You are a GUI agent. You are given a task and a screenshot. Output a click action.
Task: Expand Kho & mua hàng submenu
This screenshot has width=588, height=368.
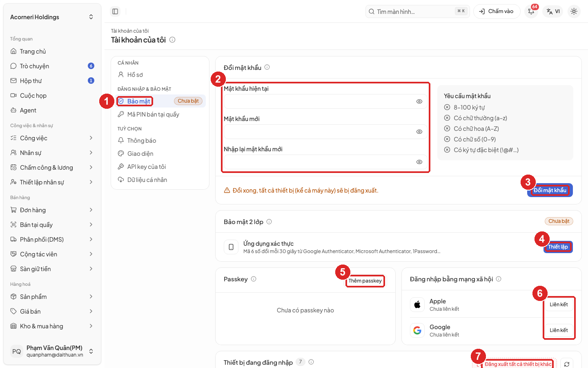(x=52, y=326)
